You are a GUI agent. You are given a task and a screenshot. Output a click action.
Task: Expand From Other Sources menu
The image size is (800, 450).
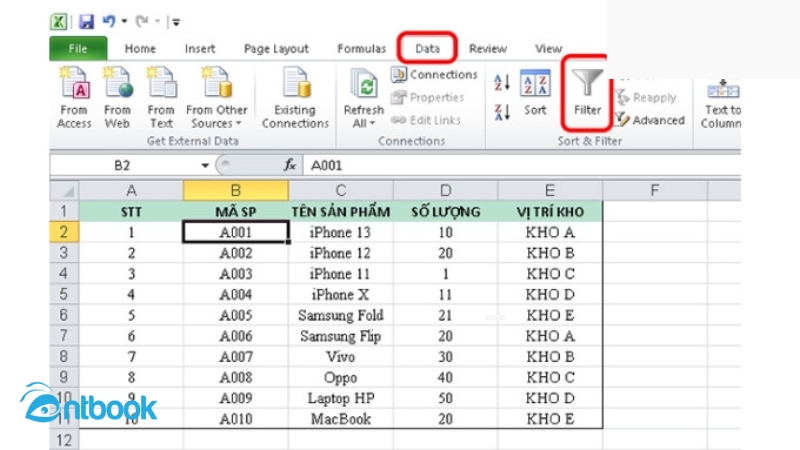(x=216, y=97)
